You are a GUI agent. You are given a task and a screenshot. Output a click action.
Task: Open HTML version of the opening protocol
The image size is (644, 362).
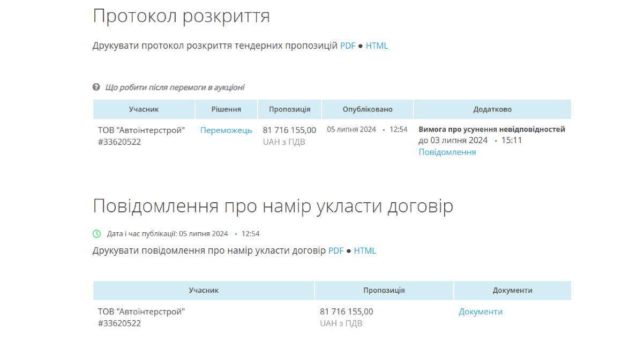[377, 46]
